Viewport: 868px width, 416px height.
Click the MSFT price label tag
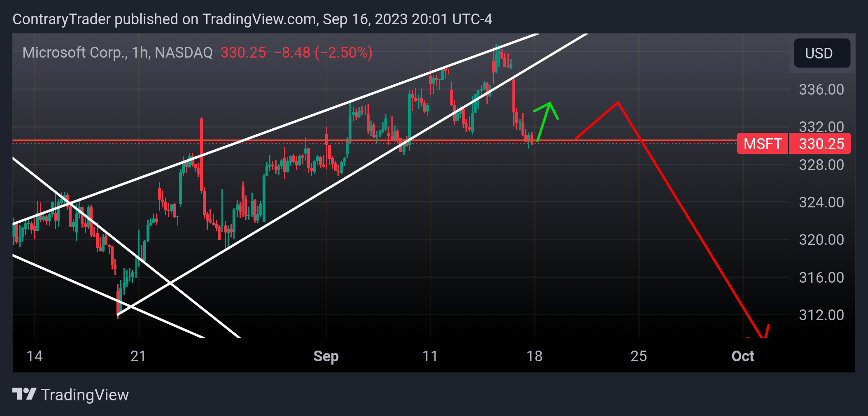coord(763,144)
